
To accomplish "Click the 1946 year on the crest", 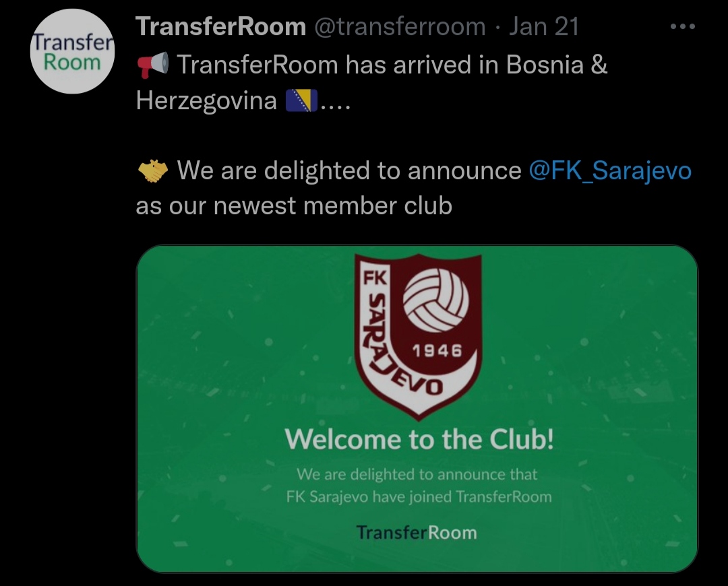I will 437,351.
